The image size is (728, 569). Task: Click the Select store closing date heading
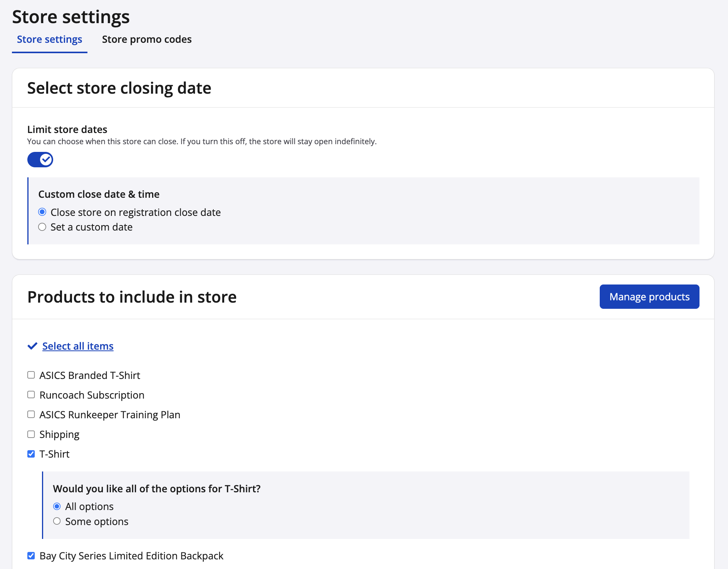click(x=119, y=88)
